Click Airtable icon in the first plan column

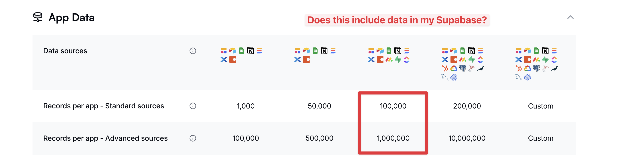[232, 51]
